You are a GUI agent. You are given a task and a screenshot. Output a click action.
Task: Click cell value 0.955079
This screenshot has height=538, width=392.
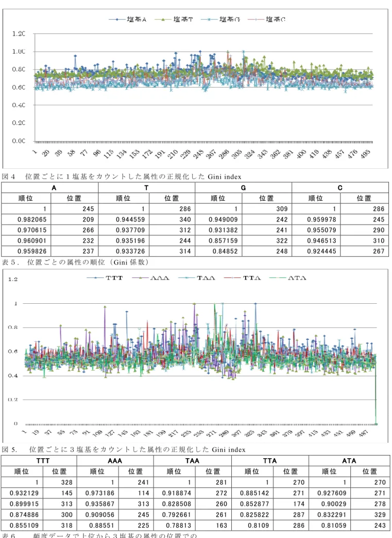[322, 230]
